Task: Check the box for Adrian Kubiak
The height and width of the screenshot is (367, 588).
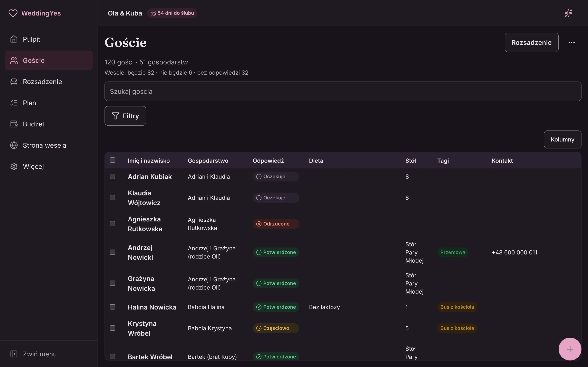Action: [x=112, y=176]
